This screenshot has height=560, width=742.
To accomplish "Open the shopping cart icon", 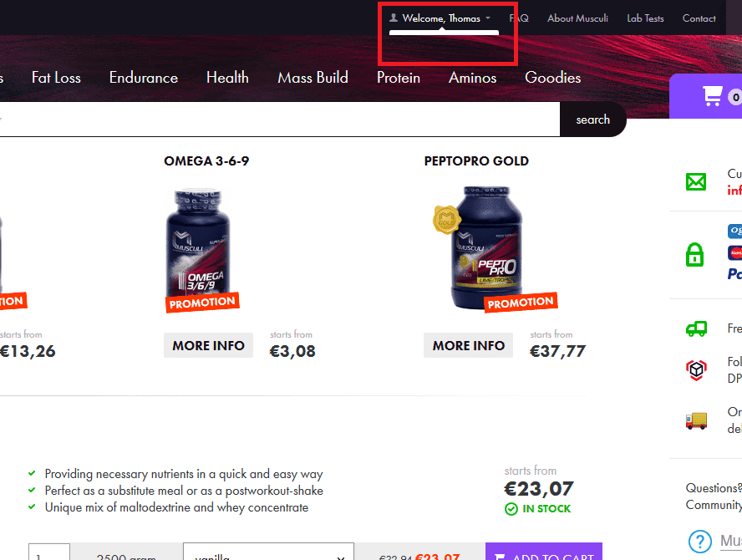I will [712, 95].
